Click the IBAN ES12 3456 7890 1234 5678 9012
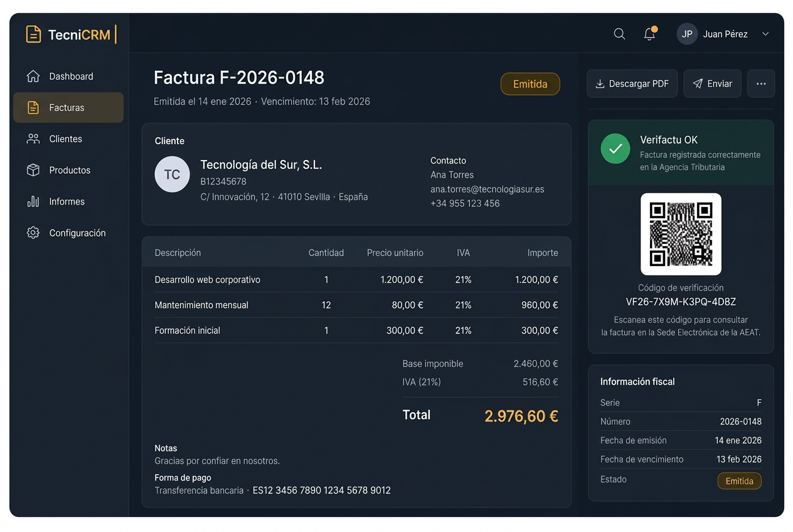The height and width of the screenshot is (532, 793). pyautogui.click(x=322, y=491)
